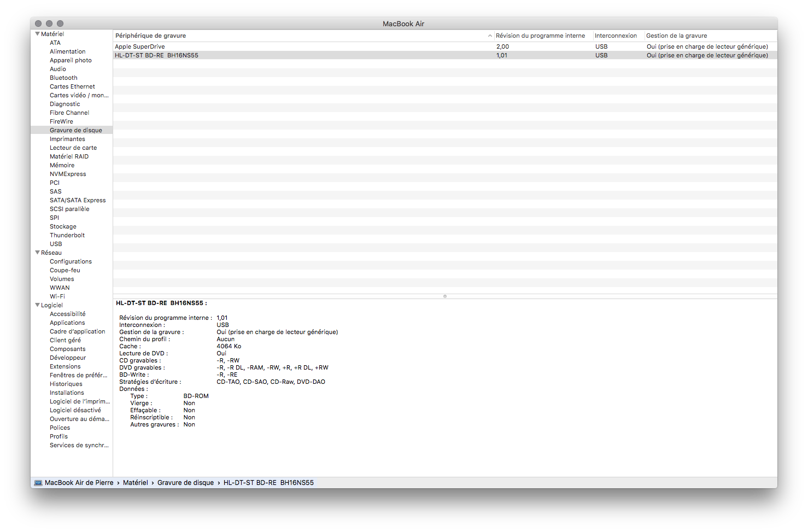
Task: Collapse the Logiciel section triangle
Action: point(37,305)
